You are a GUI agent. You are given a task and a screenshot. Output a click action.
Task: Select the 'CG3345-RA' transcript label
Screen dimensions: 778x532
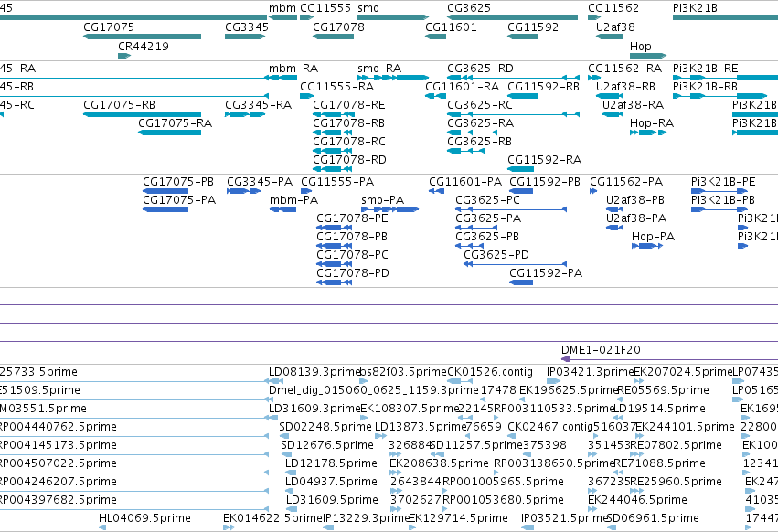point(259,105)
